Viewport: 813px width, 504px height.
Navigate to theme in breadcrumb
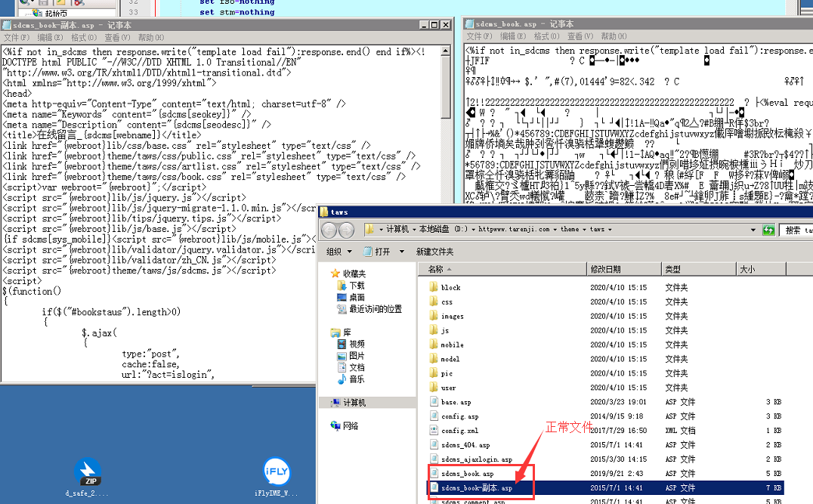[570, 229]
